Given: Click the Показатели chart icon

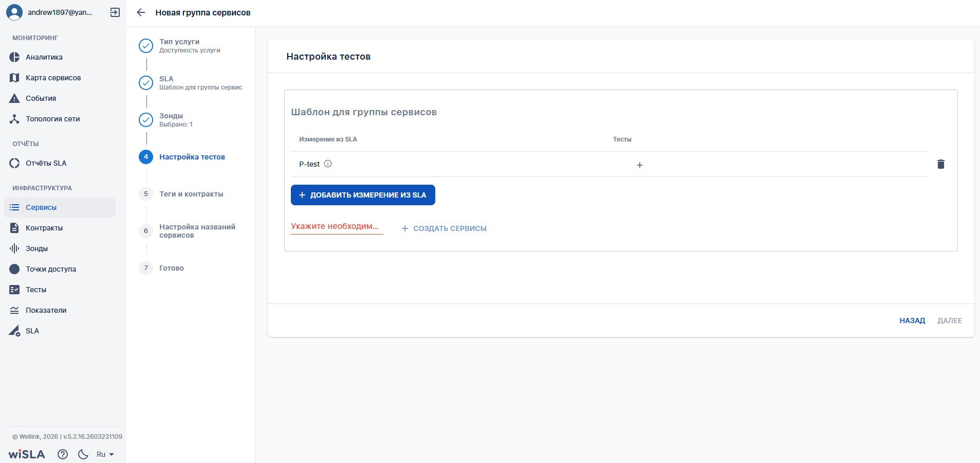Looking at the screenshot, I should [x=14, y=310].
